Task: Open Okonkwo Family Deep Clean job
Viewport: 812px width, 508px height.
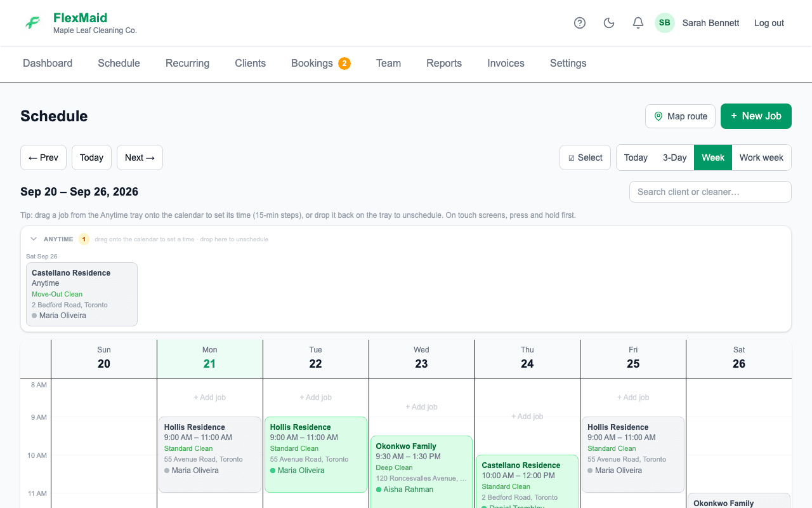Action: [422, 472]
